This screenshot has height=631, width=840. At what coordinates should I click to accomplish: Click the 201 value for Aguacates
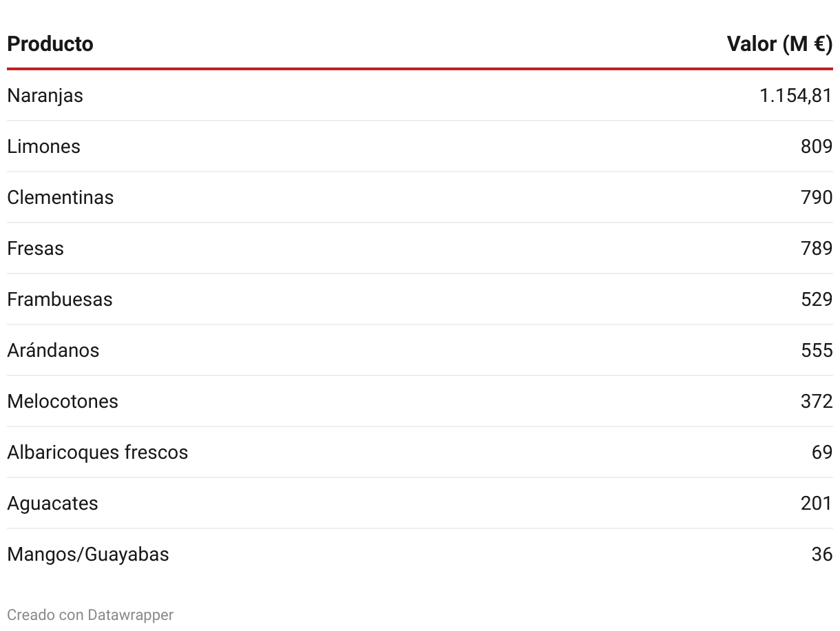pos(817,503)
